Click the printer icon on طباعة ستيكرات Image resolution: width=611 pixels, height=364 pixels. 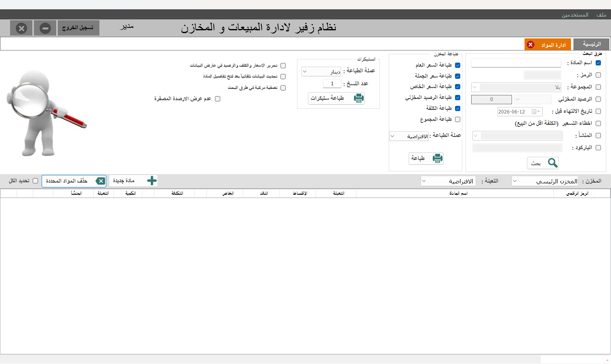358,98
